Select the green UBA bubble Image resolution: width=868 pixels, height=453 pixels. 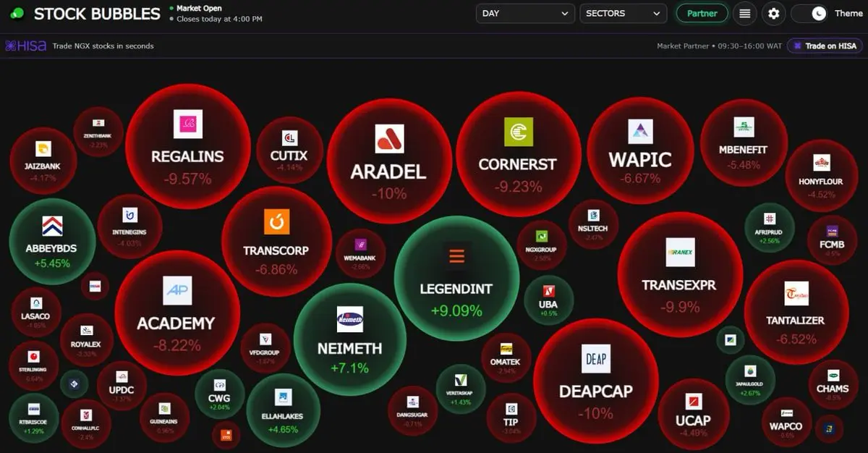548,300
